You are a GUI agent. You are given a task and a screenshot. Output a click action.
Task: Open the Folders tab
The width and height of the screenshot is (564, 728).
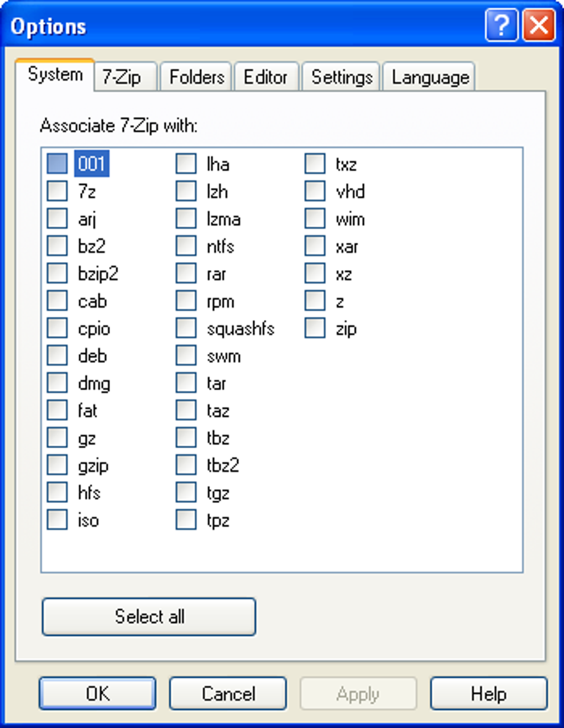coord(196,77)
